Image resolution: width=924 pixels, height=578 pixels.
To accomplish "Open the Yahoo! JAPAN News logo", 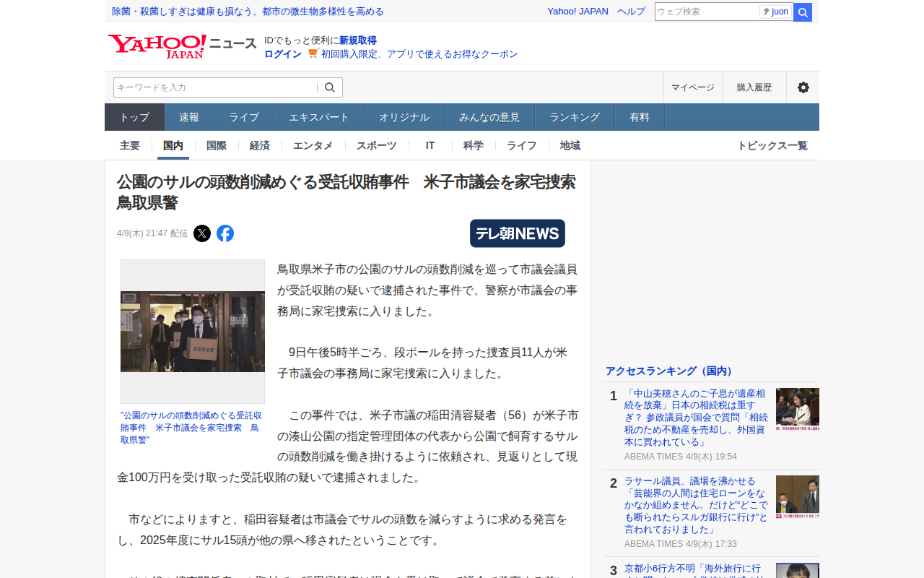I will coord(183,46).
